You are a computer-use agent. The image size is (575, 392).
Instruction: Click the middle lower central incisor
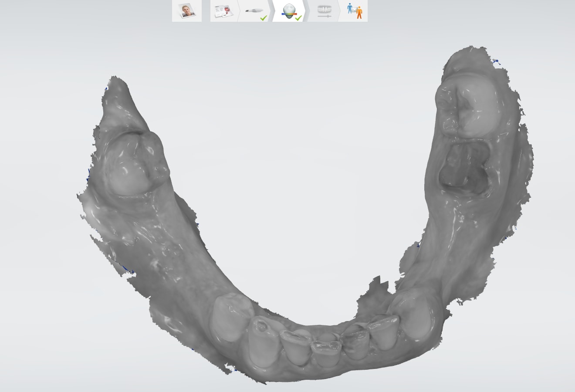click(325, 353)
